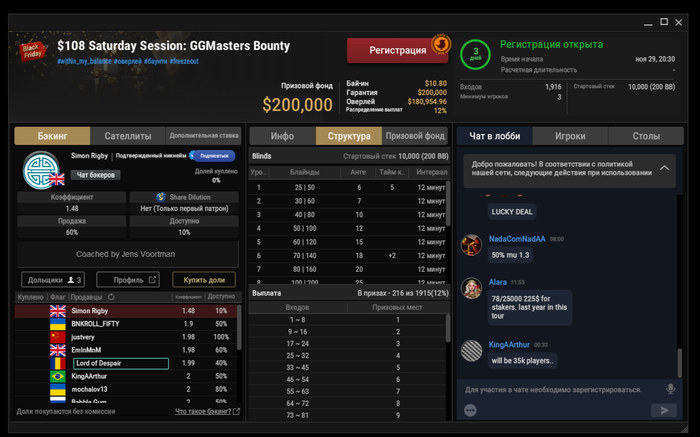The image size is (700, 437).
Task: Click the KingAArthur username in chat
Action: (509, 345)
